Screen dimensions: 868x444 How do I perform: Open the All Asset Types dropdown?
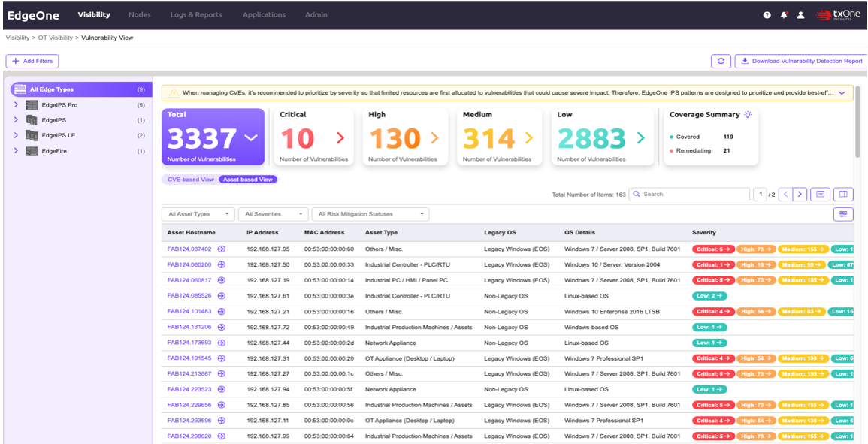click(198, 214)
